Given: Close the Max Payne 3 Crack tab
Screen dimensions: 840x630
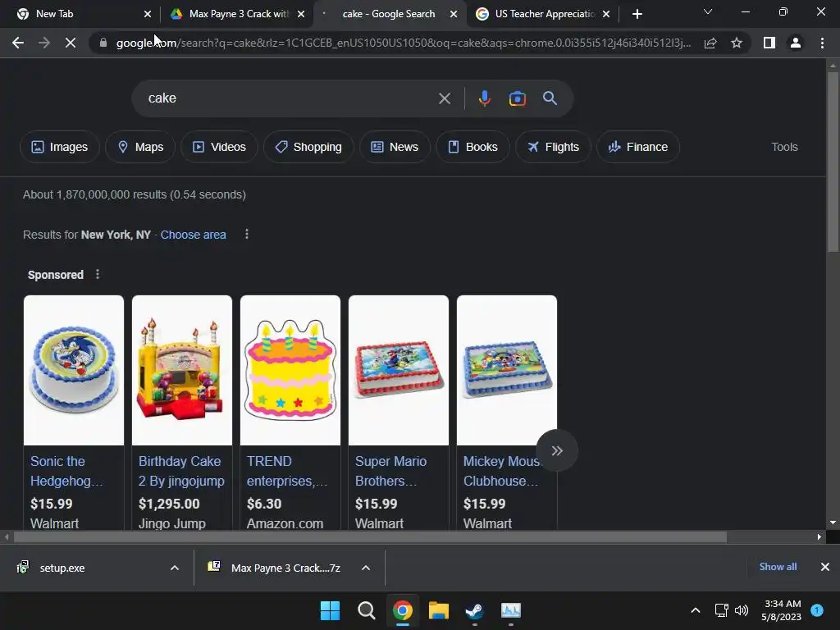Looking at the screenshot, I should [301, 14].
